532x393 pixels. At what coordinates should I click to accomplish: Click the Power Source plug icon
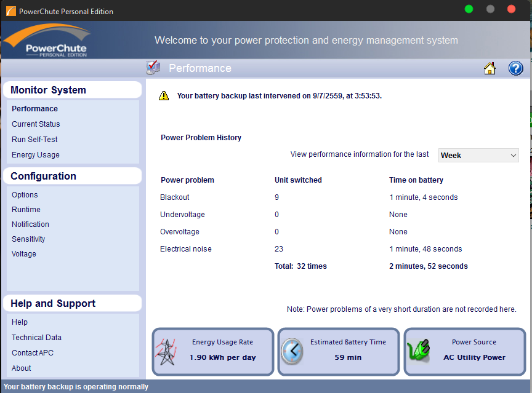pos(418,350)
